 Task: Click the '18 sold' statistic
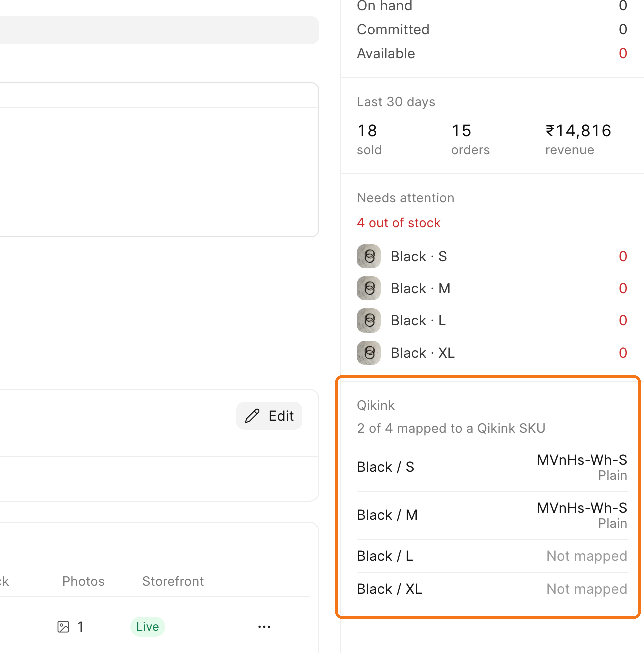(369, 139)
